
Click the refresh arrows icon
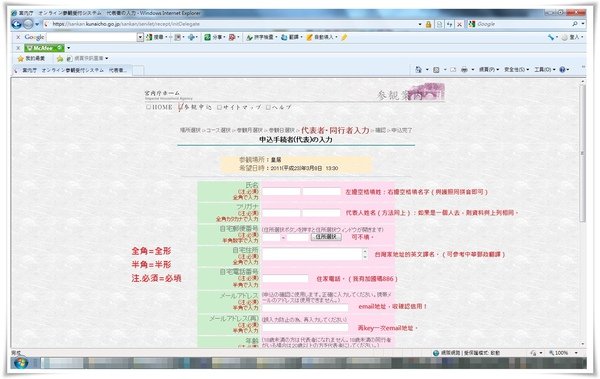[x=450, y=24]
